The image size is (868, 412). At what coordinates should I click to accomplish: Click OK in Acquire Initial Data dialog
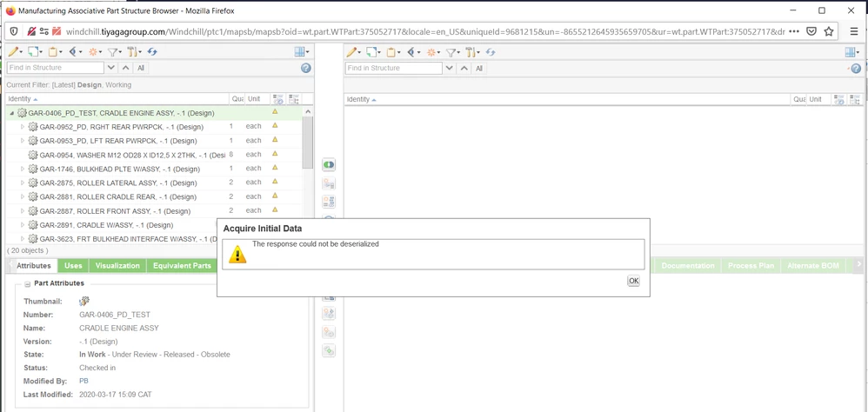(x=633, y=281)
